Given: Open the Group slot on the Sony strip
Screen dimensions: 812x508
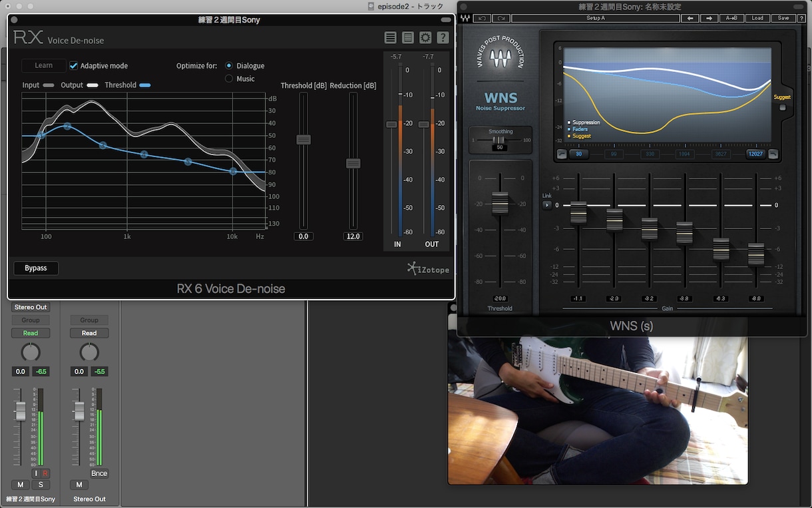Looking at the screenshot, I should (x=31, y=320).
